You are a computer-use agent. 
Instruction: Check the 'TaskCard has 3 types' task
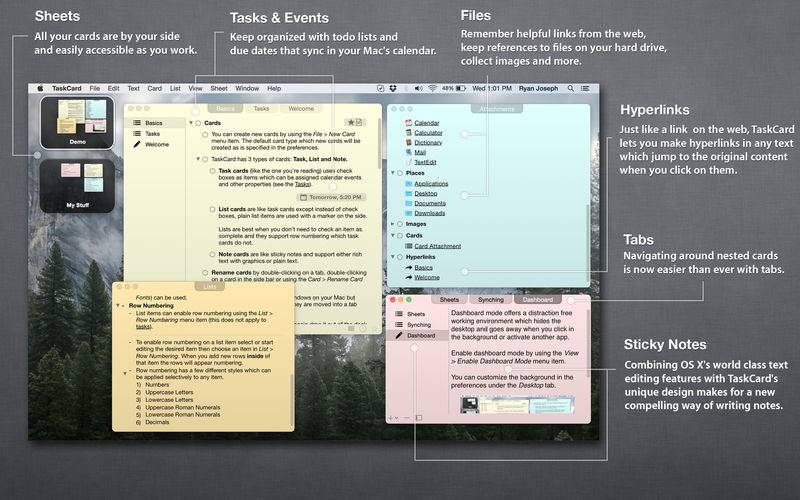tap(205, 159)
